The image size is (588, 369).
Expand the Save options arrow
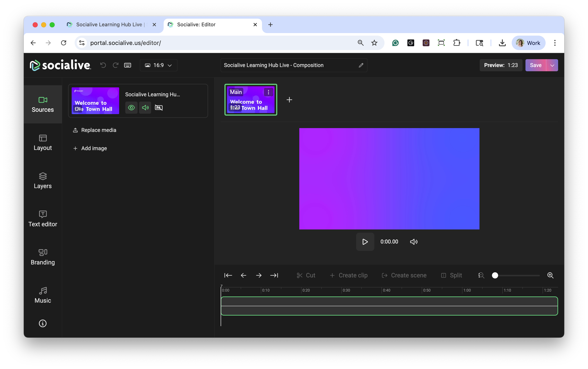click(x=552, y=65)
